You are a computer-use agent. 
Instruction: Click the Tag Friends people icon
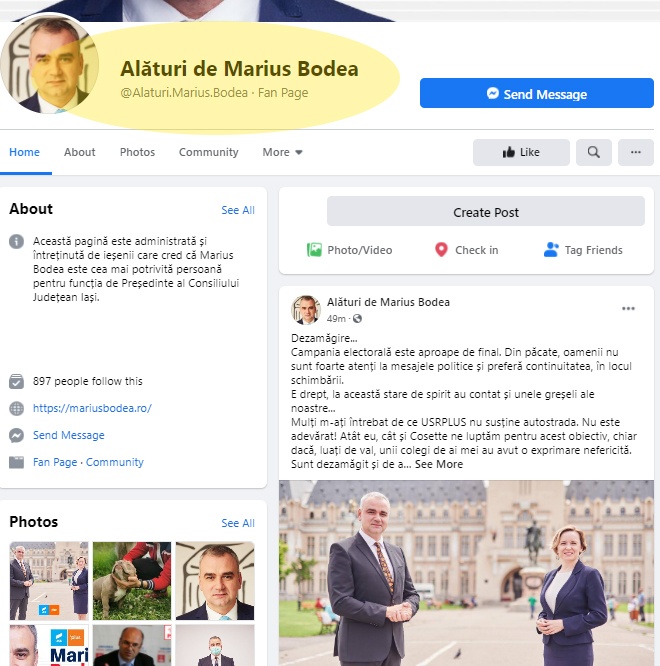click(551, 250)
